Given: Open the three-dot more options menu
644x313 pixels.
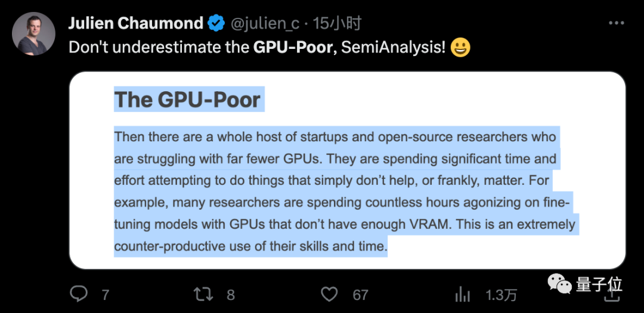Looking at the screenshot, I should pos(616,23).
